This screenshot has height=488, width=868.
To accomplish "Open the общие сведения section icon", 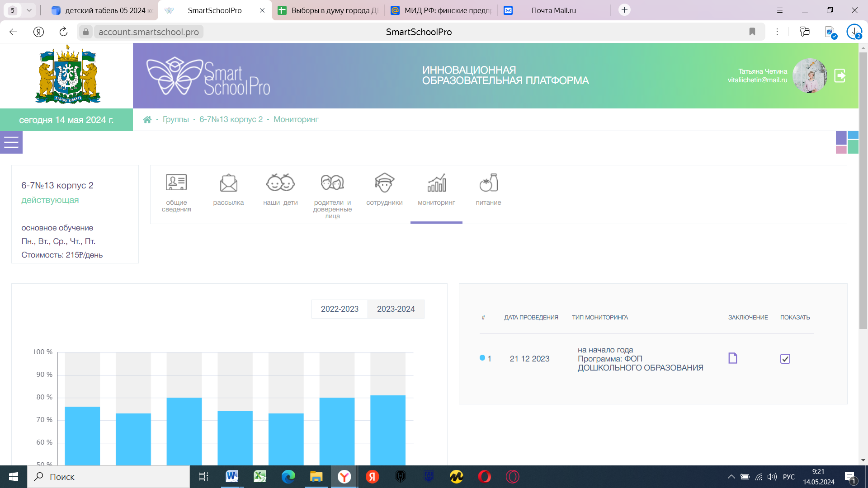I will click(176, 183).
